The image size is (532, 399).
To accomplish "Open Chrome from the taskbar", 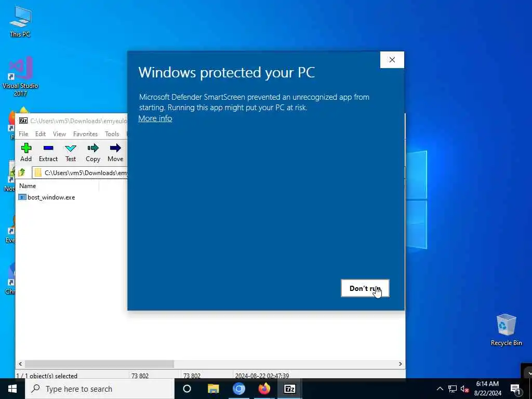I will tap(239, 389).
